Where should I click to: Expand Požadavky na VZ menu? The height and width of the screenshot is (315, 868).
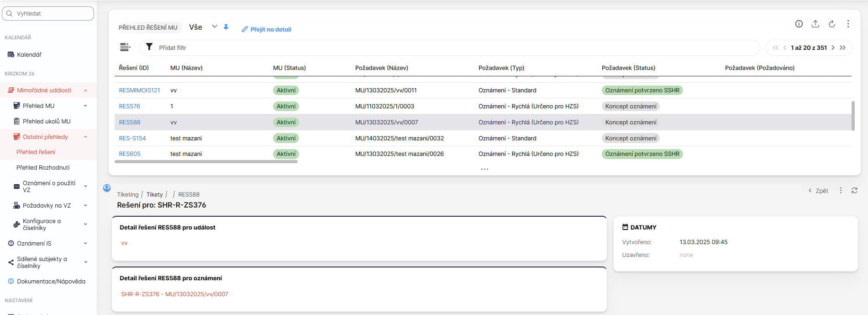pos(85,206)
